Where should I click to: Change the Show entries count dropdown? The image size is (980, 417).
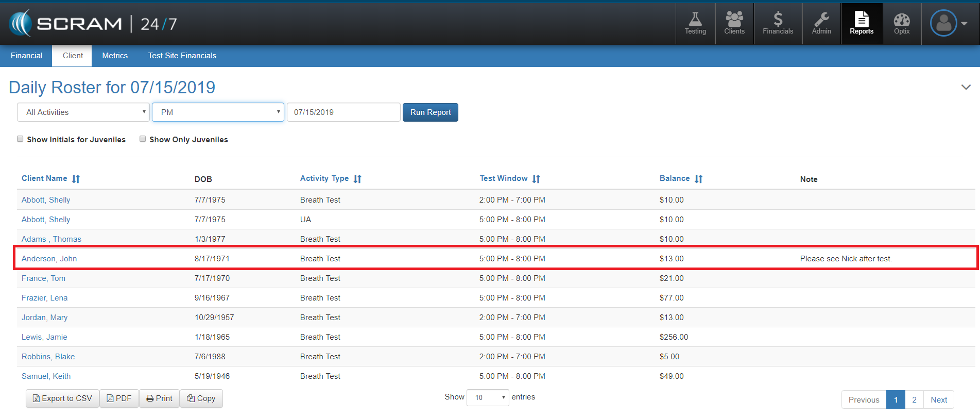488,397
